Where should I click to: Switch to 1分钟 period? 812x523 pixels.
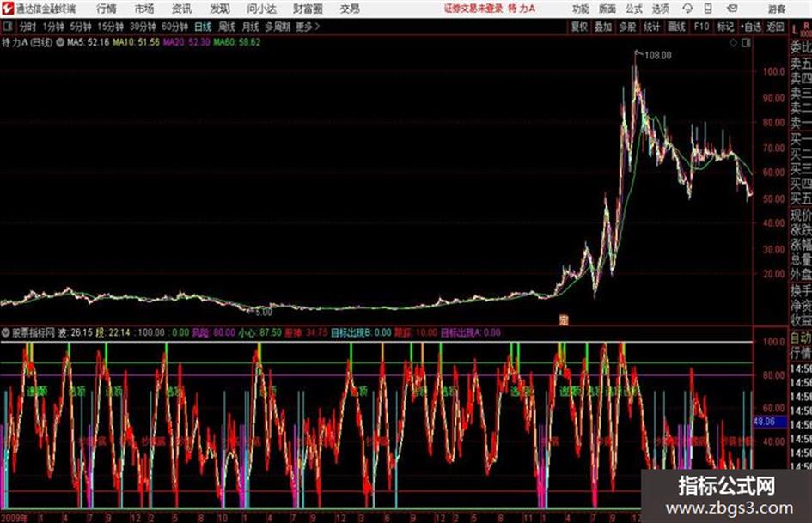coord(53,27)
